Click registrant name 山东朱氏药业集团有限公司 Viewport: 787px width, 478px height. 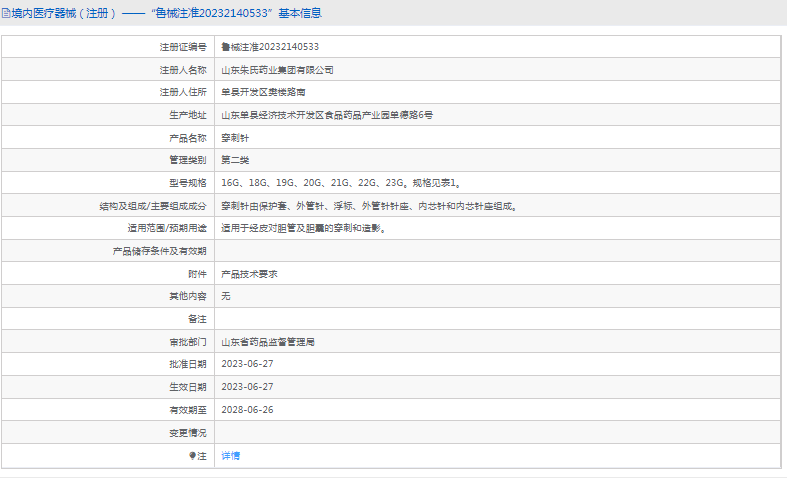point(277,70)
